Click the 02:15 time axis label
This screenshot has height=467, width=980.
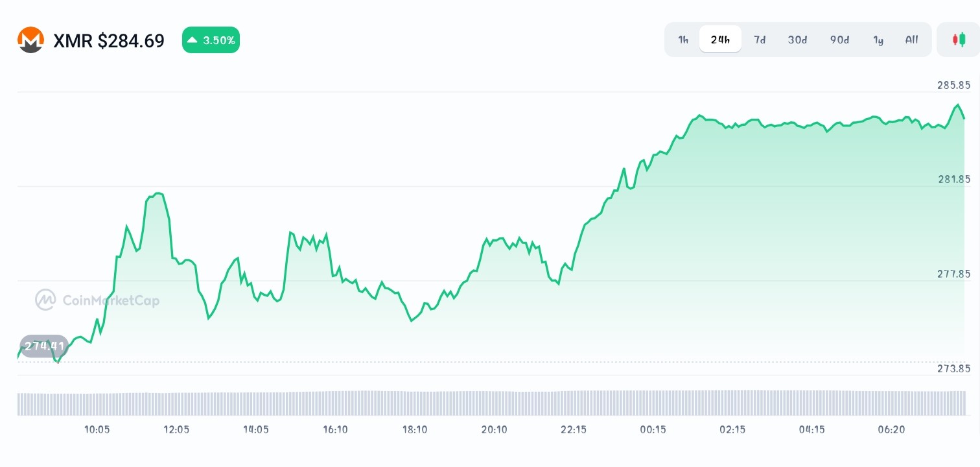pos(732,429)
